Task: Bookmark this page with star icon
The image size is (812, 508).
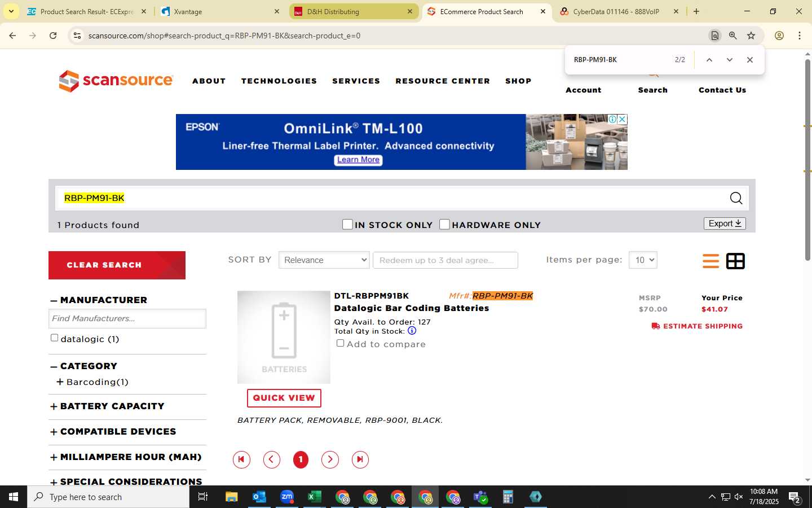Action: [x=751, y=36]
